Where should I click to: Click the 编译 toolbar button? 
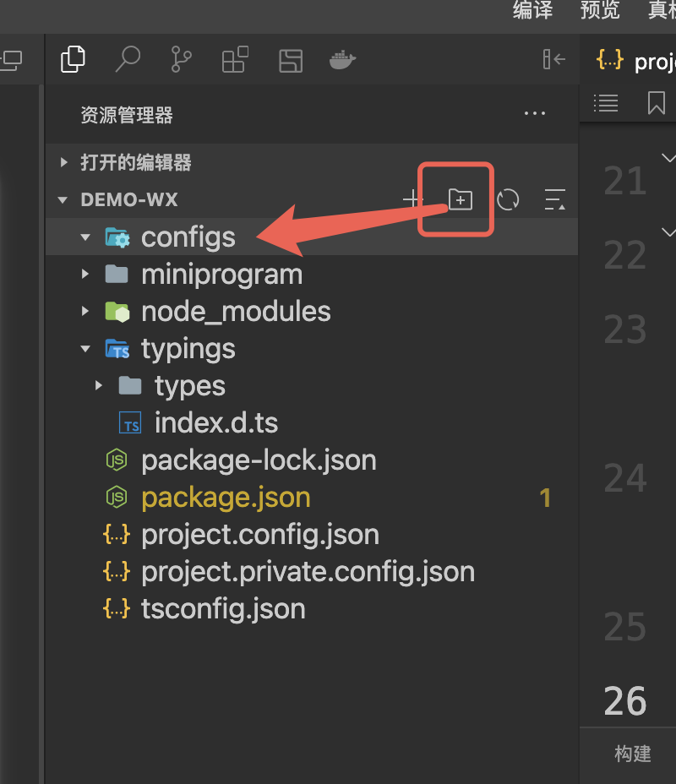point(532,9)
